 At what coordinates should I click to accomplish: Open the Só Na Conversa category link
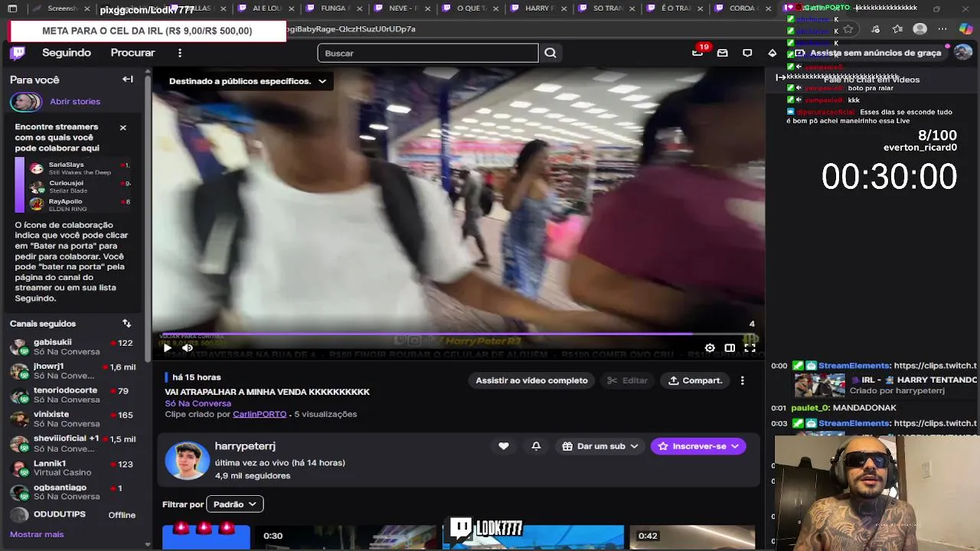coord(198,403)
